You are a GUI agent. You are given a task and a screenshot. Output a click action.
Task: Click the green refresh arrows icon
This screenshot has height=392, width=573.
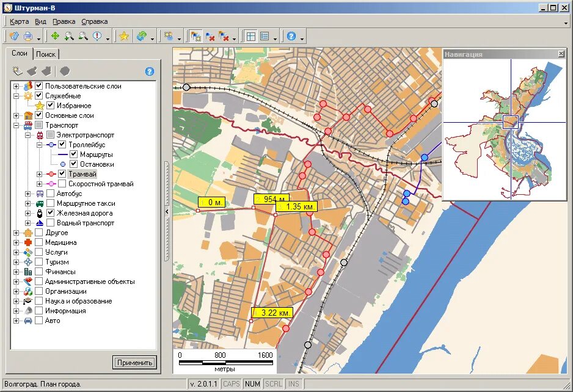pos(142,36)
